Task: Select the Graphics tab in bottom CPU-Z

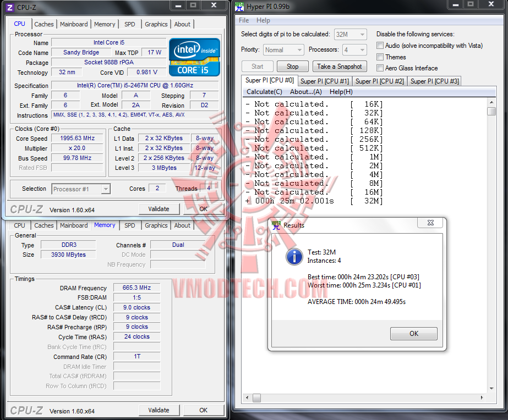Action: coord(156,225)
